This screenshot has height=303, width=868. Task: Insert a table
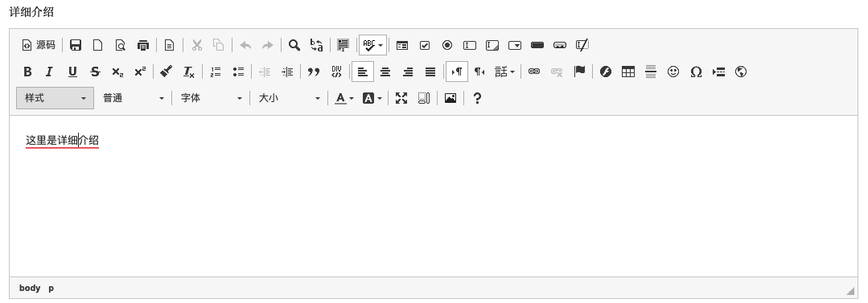pyautogui.click(x=627, y=72)
